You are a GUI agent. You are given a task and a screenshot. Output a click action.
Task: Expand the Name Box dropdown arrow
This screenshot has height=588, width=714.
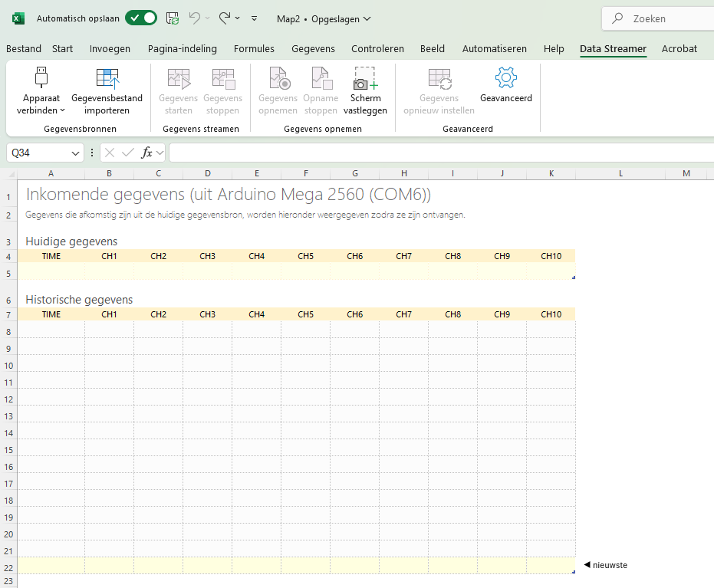tap(76, 153)
